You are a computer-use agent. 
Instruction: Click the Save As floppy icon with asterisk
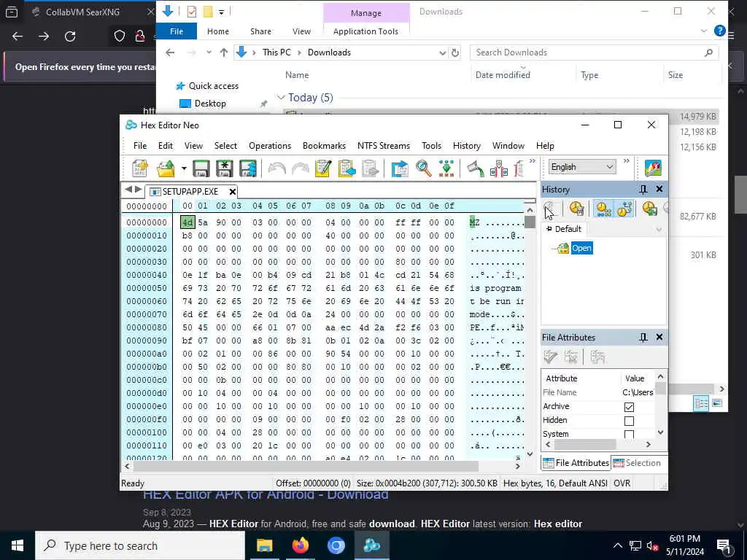tap(225, 168)
